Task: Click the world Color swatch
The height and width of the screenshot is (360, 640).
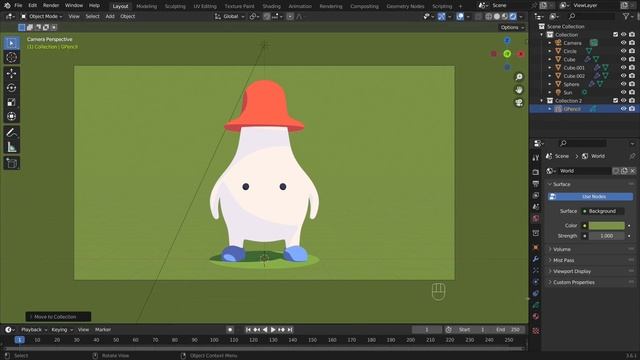Action: click(606, 225)
